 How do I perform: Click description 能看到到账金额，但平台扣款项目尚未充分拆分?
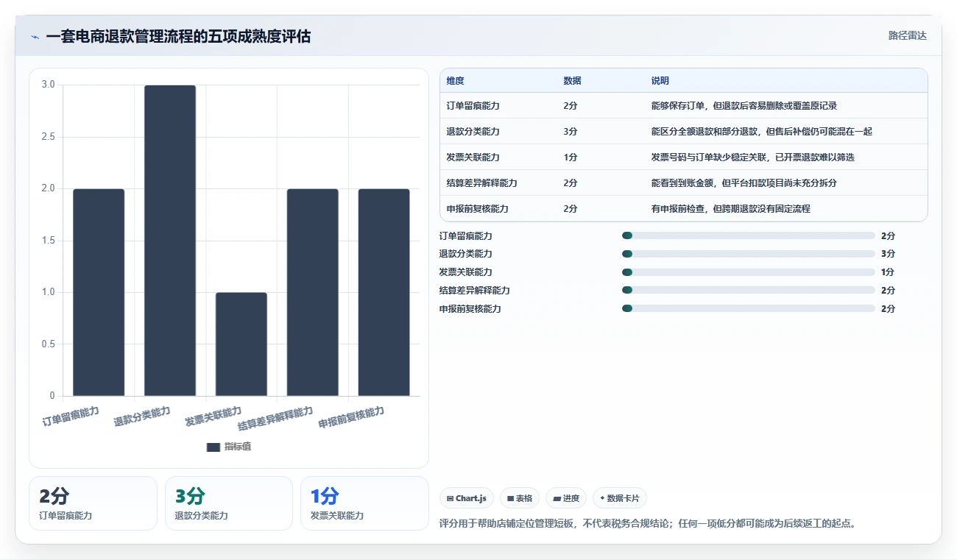[744, 183]
